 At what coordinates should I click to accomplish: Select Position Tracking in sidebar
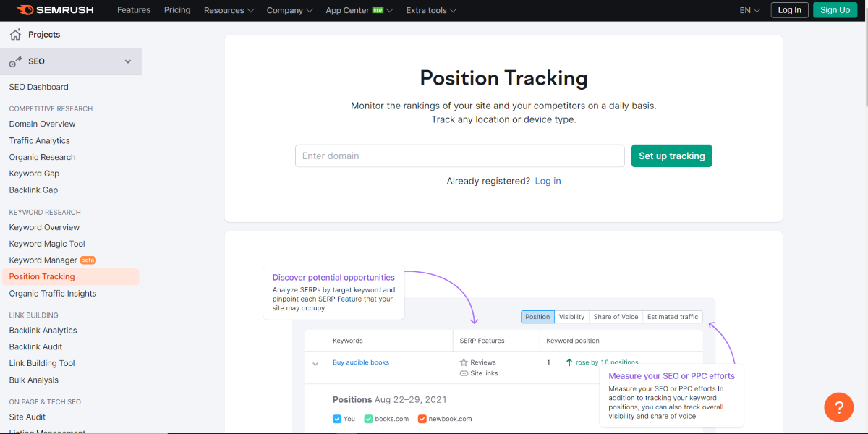pos(42,276)
